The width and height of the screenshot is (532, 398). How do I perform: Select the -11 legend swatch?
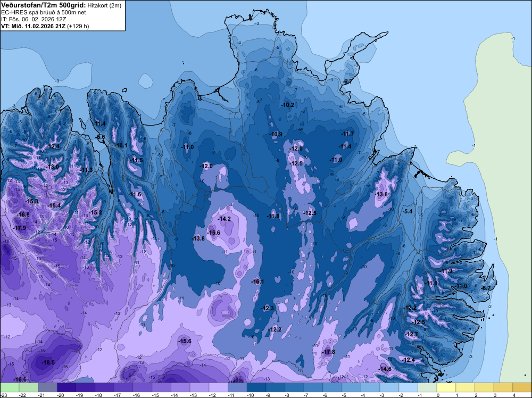point(237,387)
